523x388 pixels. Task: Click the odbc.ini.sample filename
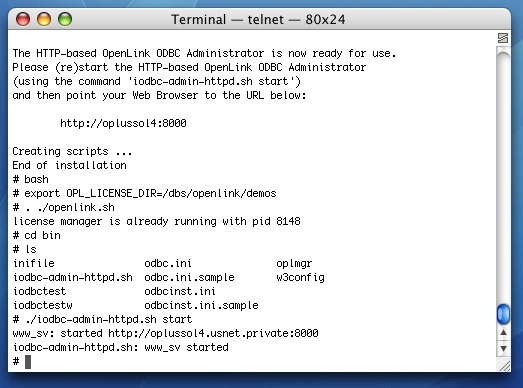189,278
